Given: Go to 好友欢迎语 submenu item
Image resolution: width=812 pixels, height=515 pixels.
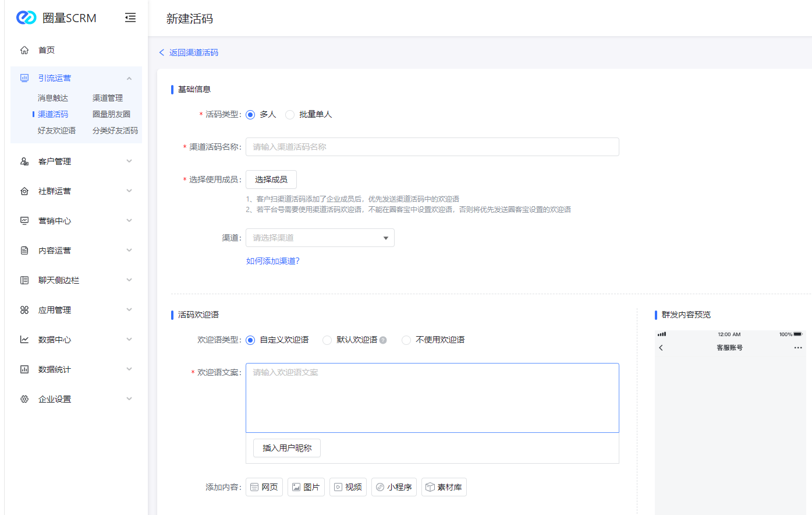Looking at the screenshot, I should click(56, 130).
